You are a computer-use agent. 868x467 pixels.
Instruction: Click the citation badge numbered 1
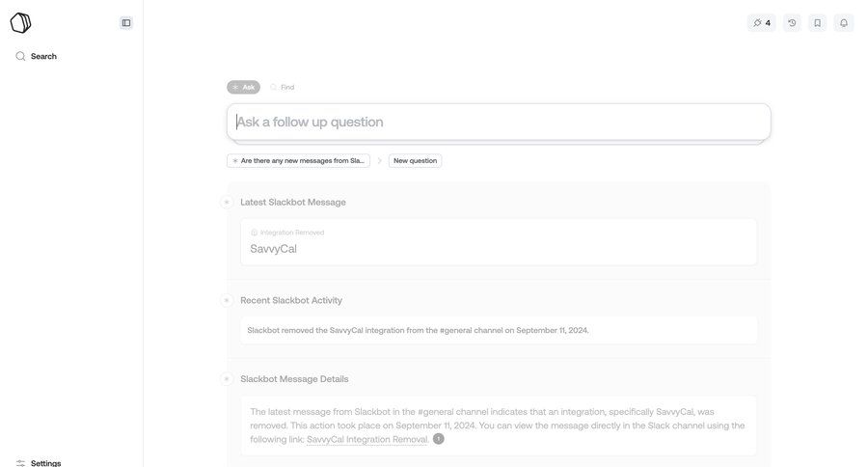coord(439,439)
